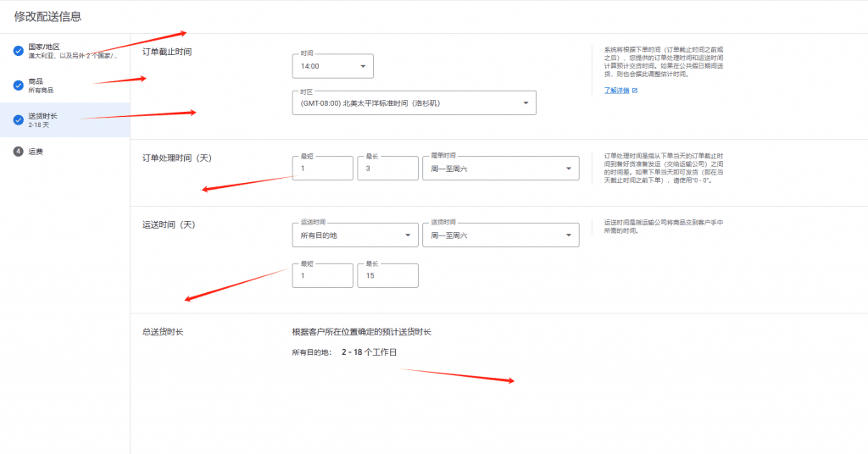
Task: Click the 订单截止时间 section label
Action: pyautogui.click(x=167, y=52)
